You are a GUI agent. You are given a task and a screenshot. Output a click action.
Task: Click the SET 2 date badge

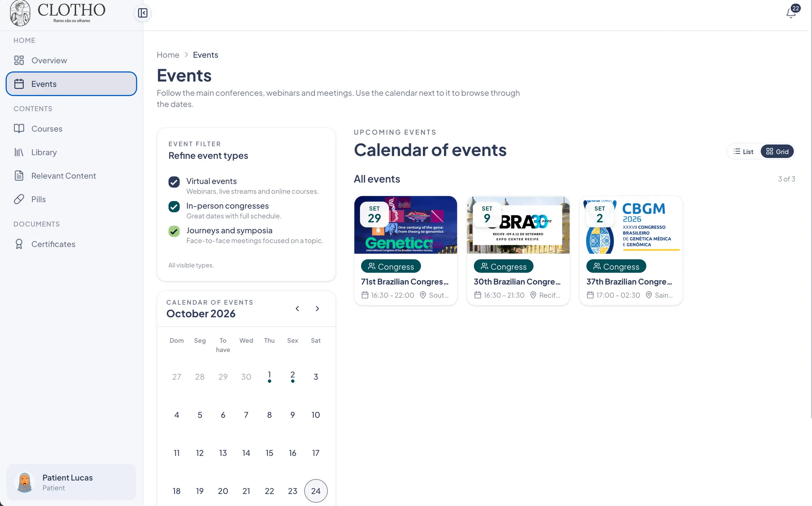pos(600,215)
